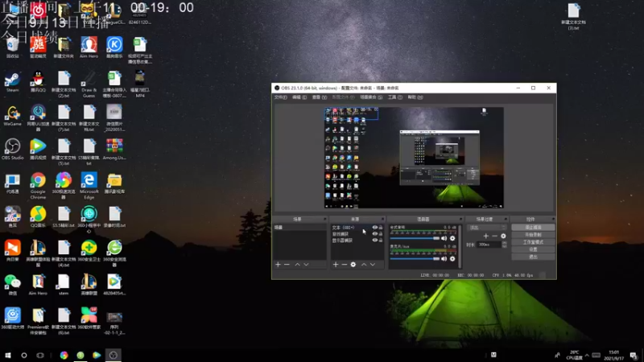The height and width of the screenshot is (362, 644).
Task: Toggle visibility of Display Capture source
Action: click(374, 241)
